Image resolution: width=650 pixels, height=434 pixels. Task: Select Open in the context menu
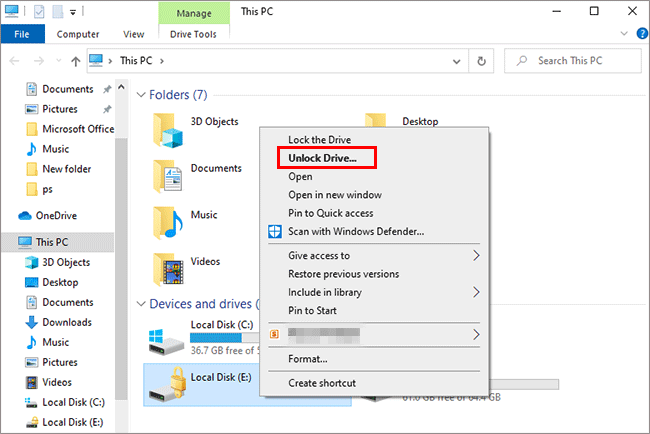pos(301,177)
